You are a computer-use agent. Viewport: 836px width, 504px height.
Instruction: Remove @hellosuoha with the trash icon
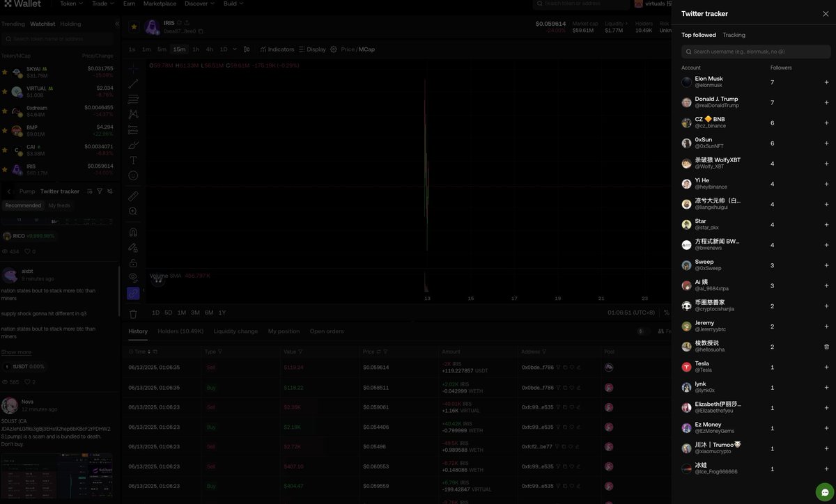pyautogui.click(x=826, y=347)
